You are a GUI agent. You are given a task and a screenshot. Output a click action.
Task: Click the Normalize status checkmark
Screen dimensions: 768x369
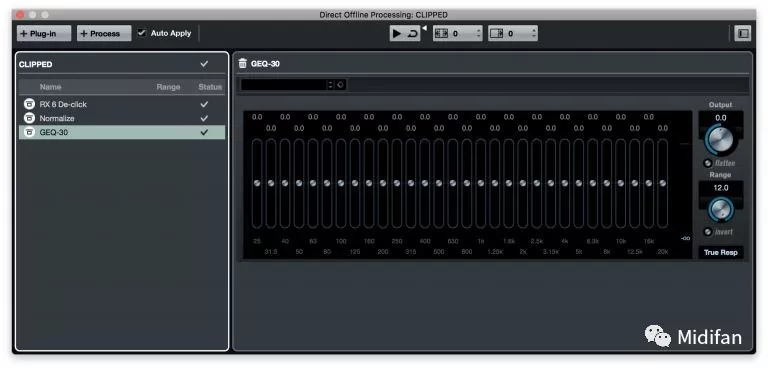(x=204, y=118)
